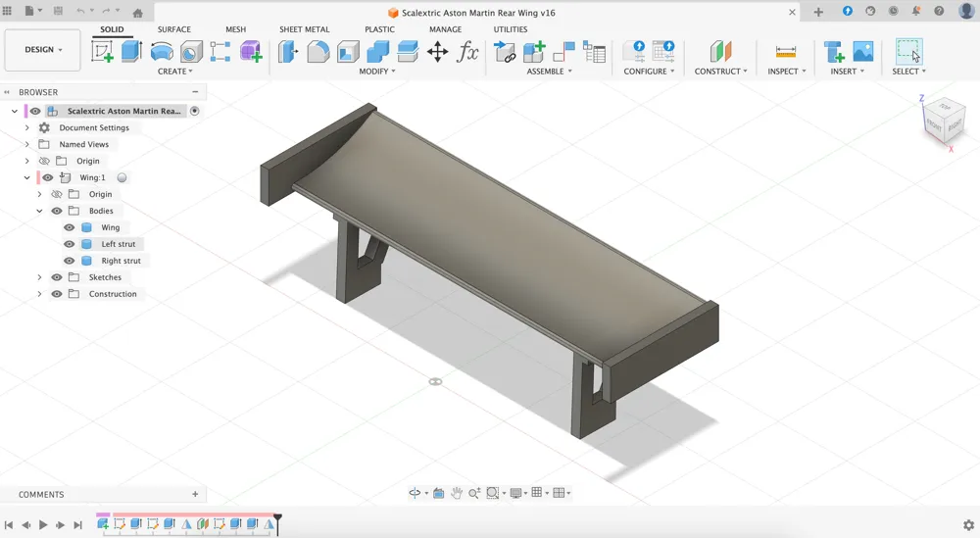980x538 pixels.
Task: Click the Look At tool
Action: click(439, 493)
